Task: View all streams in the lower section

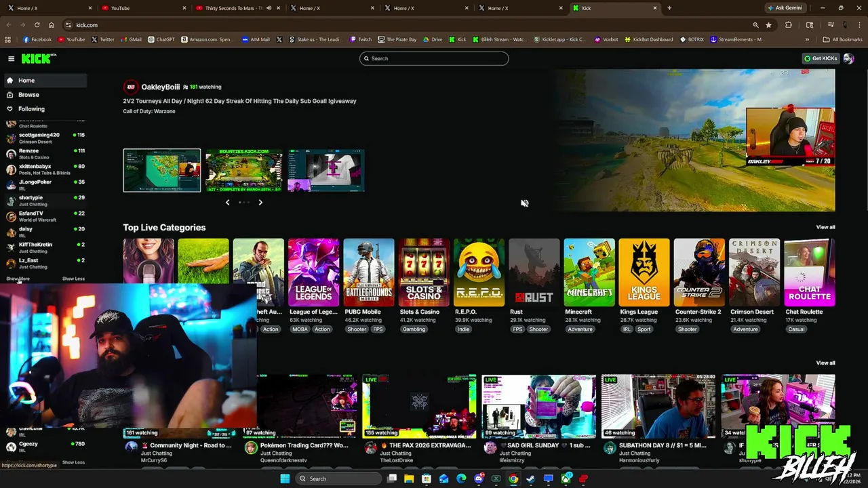Action: 825,363
